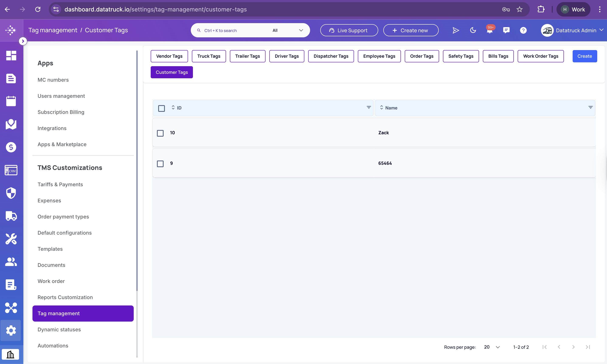Open Datatruck Admin account dropdown
The width and height of the screenshot is (607, 364).
point(572,30)
